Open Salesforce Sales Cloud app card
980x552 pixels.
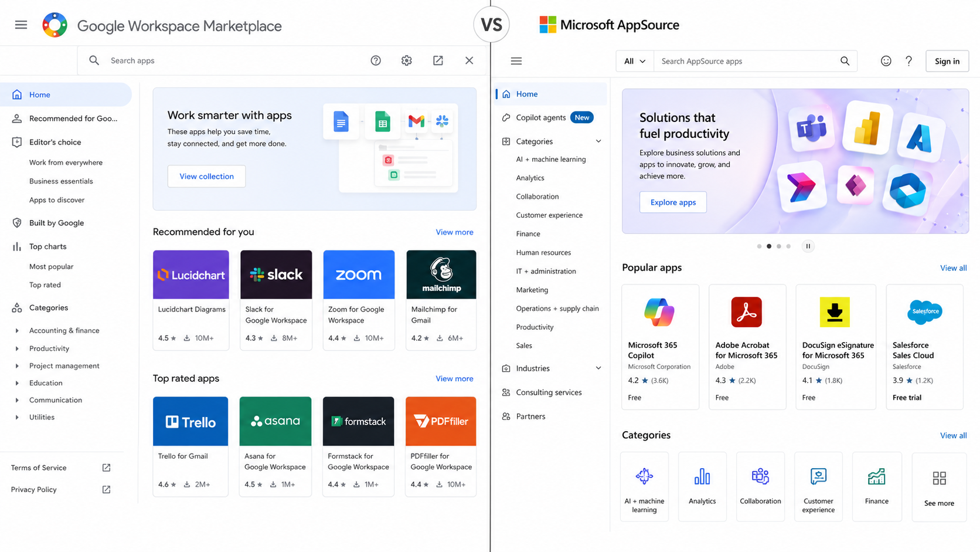(924, 347)
